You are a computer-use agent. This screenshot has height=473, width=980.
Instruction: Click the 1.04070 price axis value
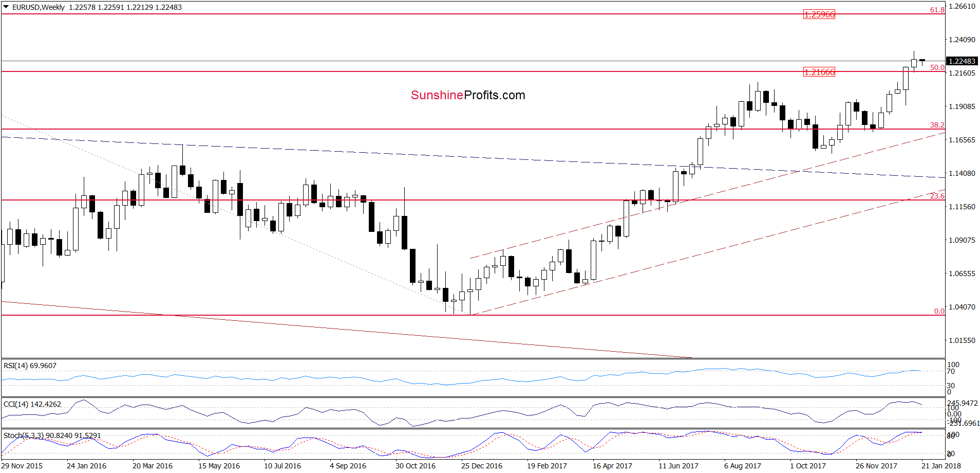(962, 307)
